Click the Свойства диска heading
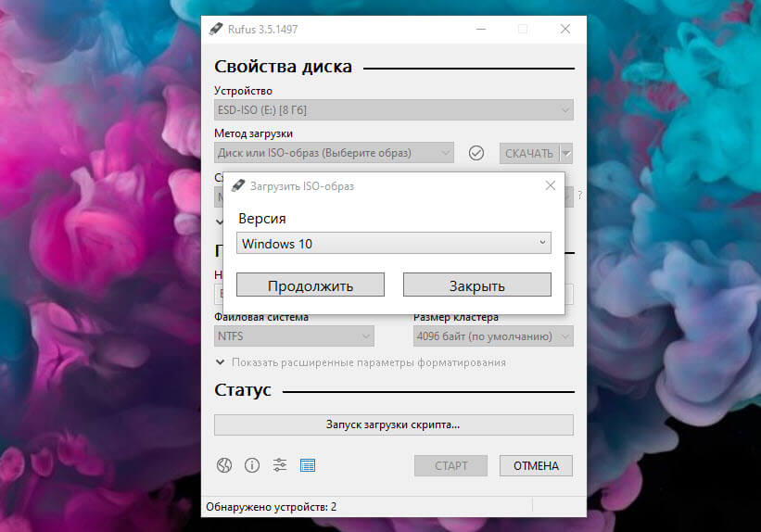Screen dimensions: 761x532 click(284, 67)
